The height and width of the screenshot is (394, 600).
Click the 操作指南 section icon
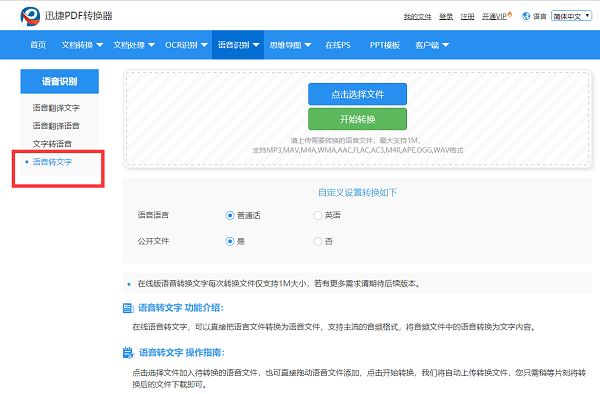pyautogui.click(x=128, y=352)
